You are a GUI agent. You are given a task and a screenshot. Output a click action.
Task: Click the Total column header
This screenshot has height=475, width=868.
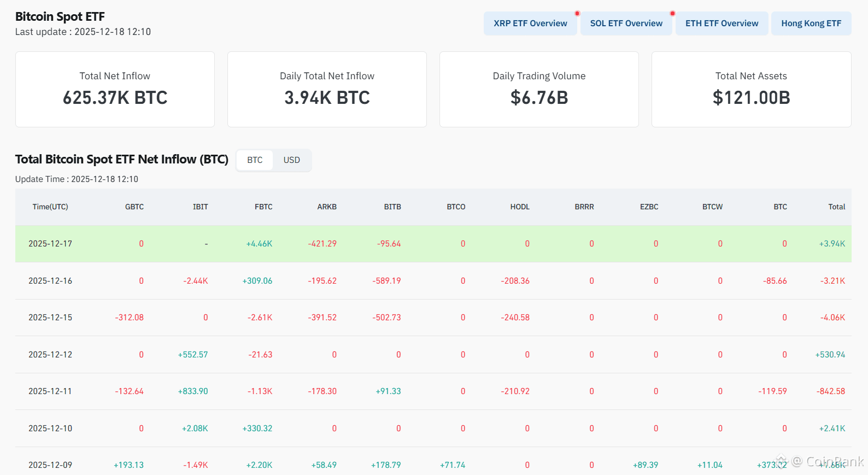836,207
